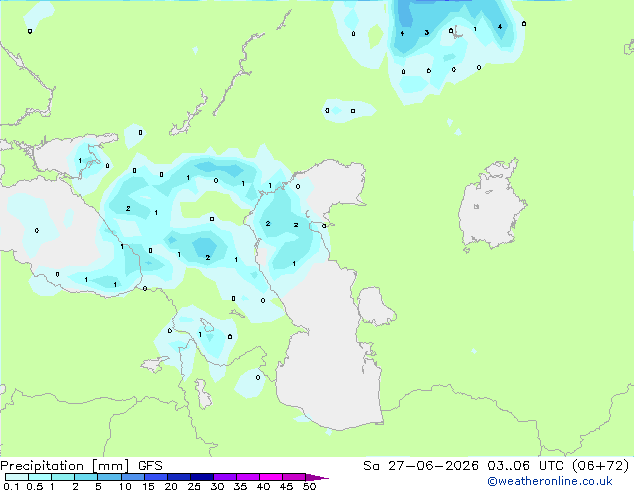Click the legend label "50"
634x490 pixels.
pos(309,486)
